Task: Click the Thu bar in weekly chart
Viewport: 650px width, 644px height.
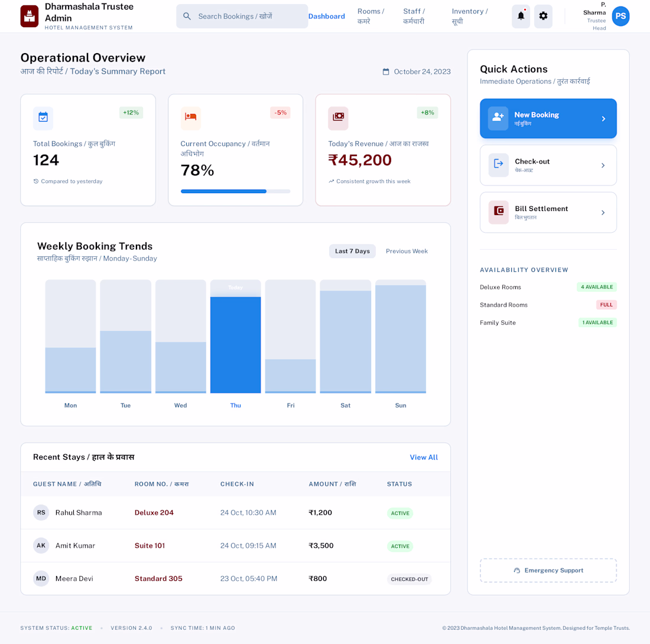Action: pyautogui.click(x=235, y=345)
